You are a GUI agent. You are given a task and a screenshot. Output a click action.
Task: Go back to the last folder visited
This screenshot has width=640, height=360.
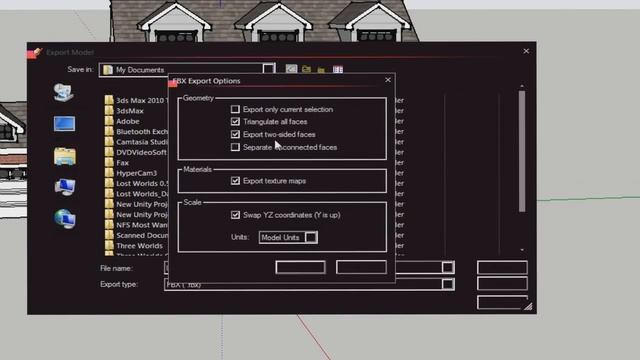(x=291, y=69)
